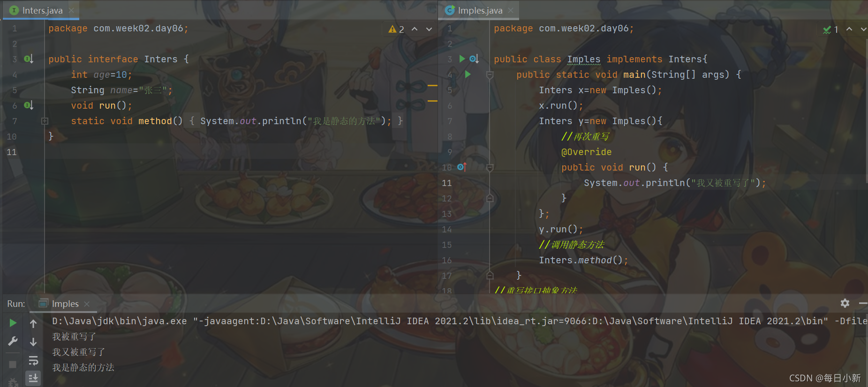This screenshot has width=868, height=387.
Task: Close the Inters.java tab
Action: (x=71, y=10)
